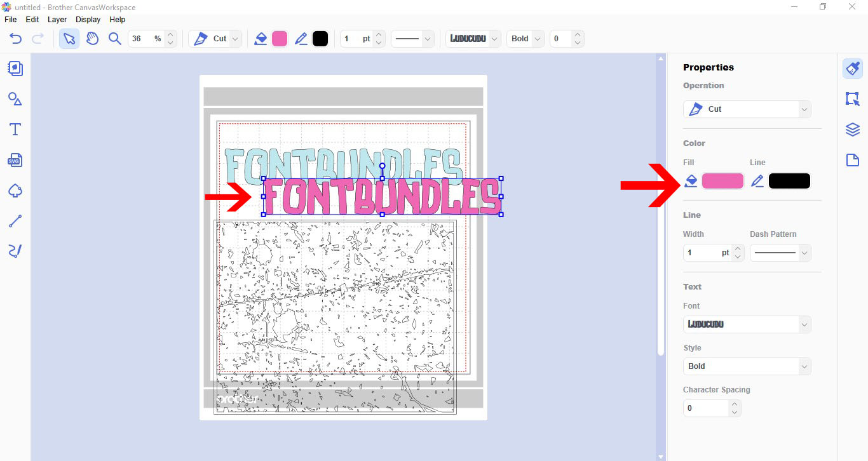Select the pink Fill color swatch
Image resolution: width=868 pixels, height=461 pixels.
722,180
